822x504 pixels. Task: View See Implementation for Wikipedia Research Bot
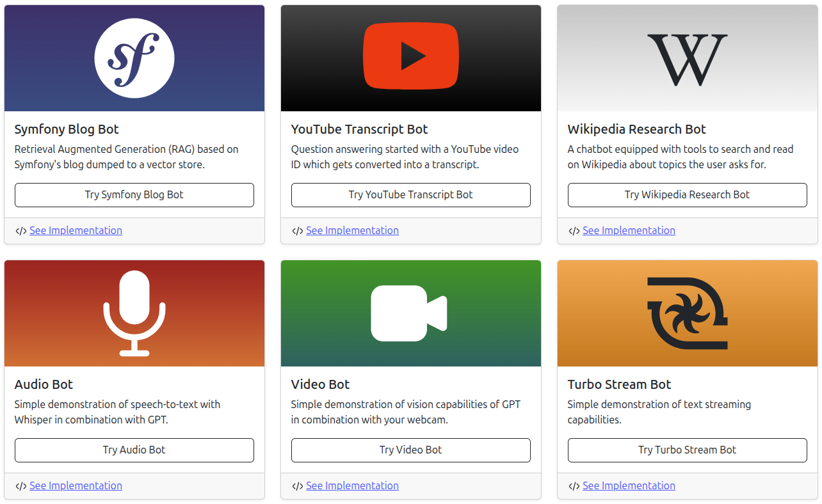coord(629,230)
